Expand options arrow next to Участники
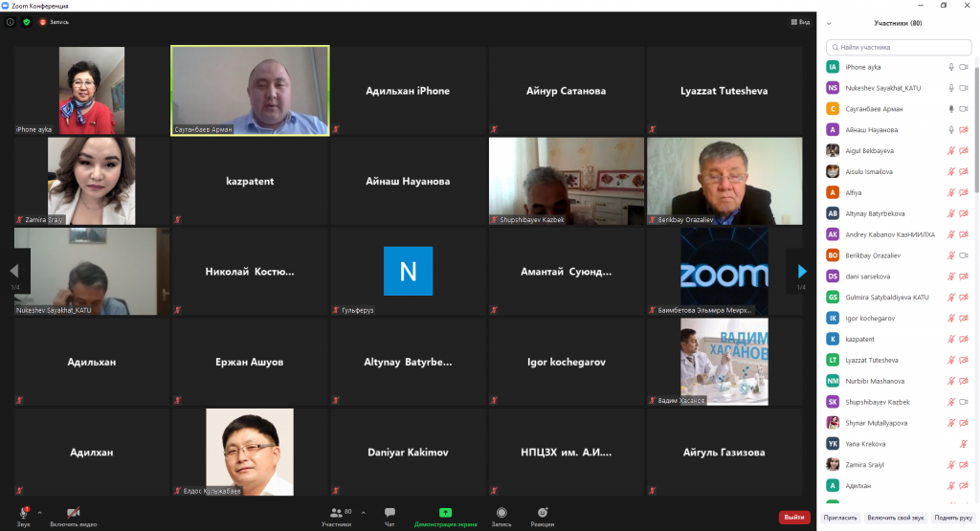The image size is (980, 531). [363, 513]
